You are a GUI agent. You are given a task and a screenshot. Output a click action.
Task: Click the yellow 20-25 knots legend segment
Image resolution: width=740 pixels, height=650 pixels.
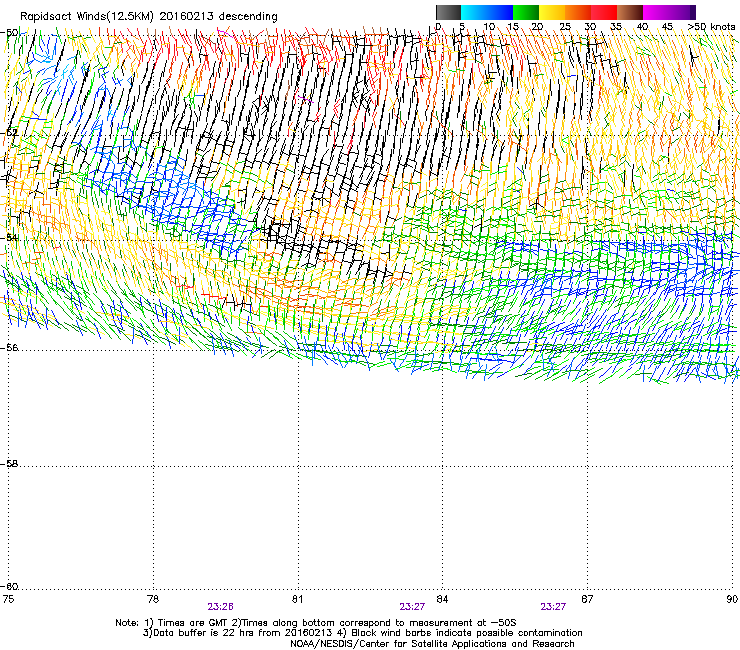(552, 12)
